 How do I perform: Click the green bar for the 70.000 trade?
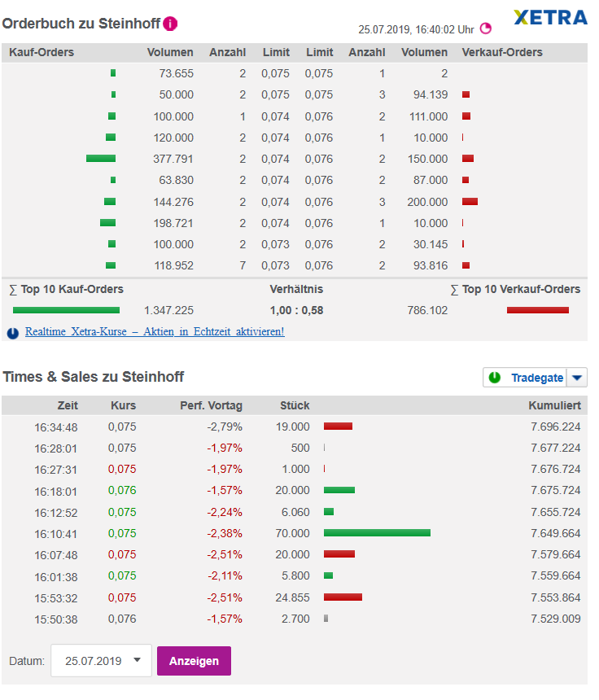click(377, 532)
